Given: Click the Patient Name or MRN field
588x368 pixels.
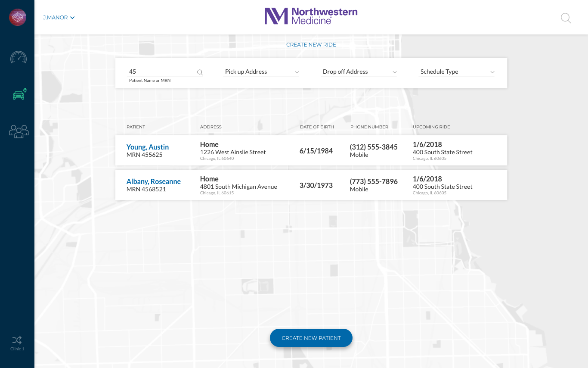Looking at the screenshot, I should pyautogui.click(x=161, y=72).
